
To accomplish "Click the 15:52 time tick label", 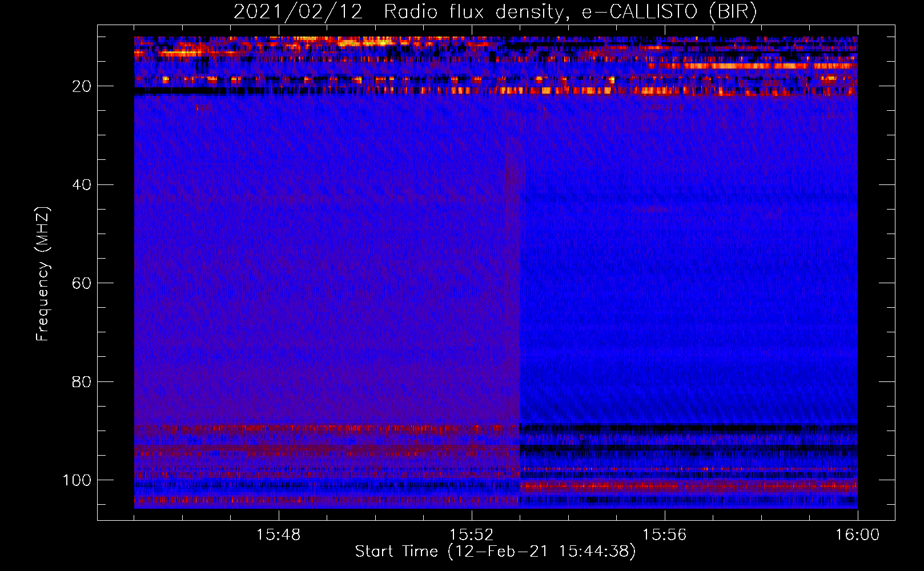I will (471, 535).
